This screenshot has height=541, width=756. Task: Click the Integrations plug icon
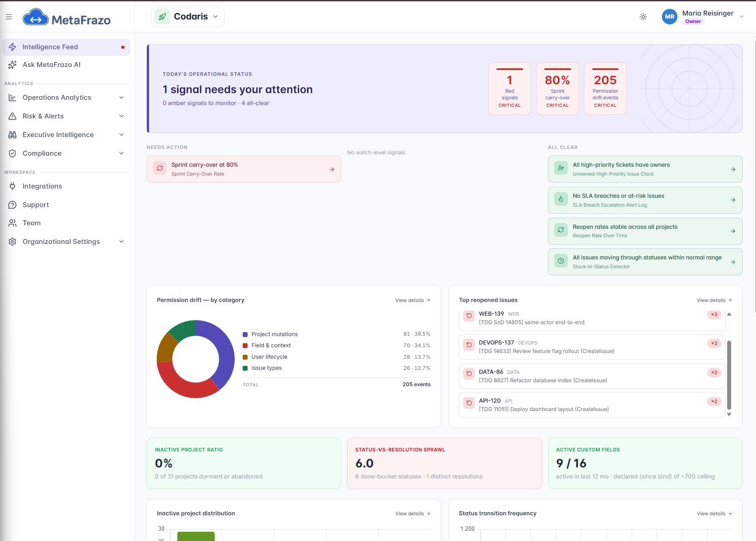[12, 186]
